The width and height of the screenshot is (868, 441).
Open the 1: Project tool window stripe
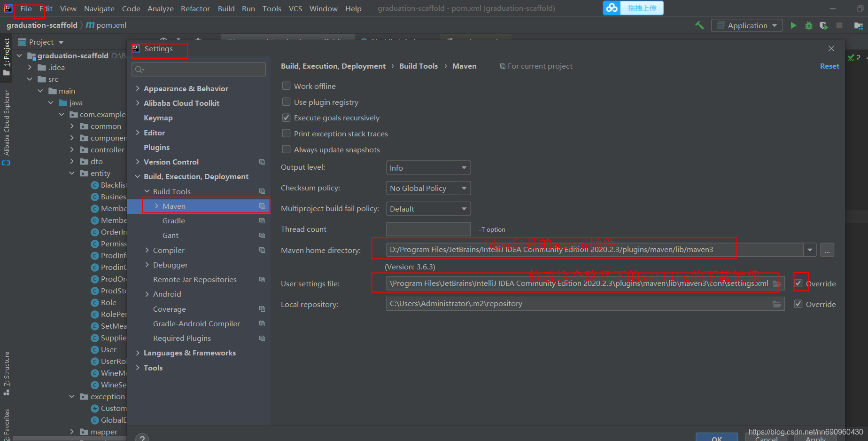7,57
